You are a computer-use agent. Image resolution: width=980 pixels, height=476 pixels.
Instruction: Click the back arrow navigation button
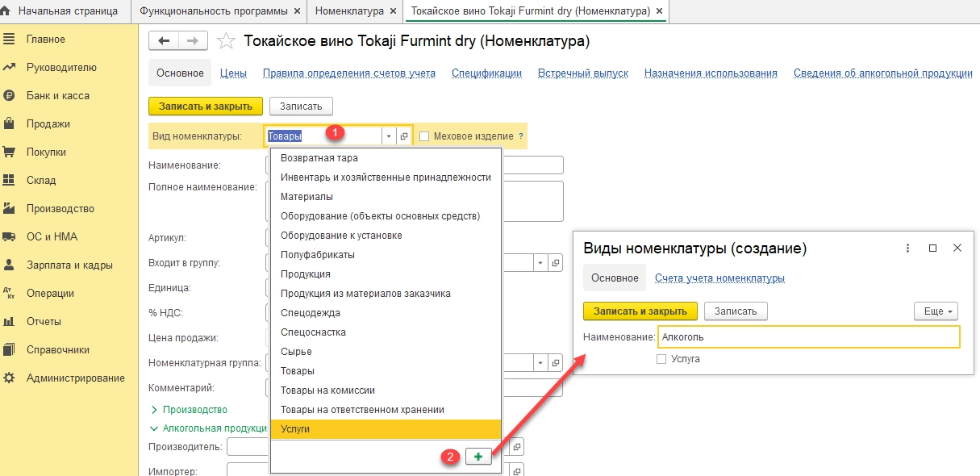[165, 40]
